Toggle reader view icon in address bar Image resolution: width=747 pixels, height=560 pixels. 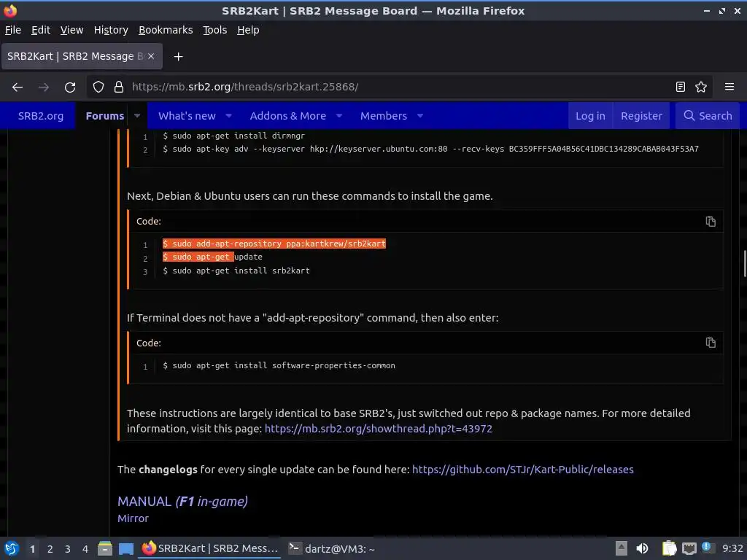pyautogui.click(x=681, y=87)
